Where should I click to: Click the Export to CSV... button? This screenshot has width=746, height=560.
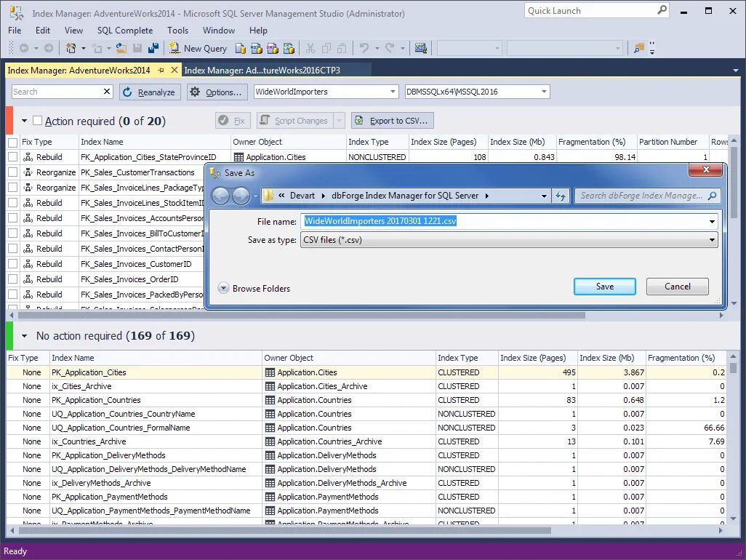[393, 121]
